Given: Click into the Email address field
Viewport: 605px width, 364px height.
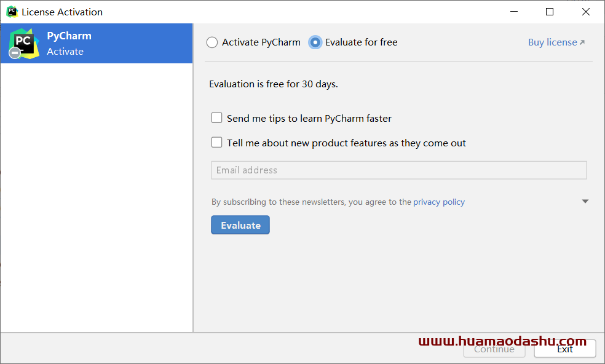Looking at the screenshot, I should point(399,170).
